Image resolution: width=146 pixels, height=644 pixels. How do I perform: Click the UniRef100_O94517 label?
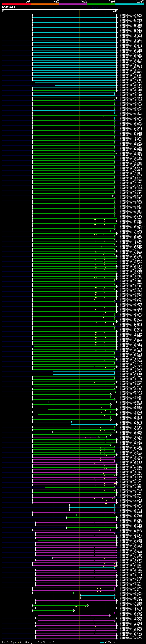[131, 261]
